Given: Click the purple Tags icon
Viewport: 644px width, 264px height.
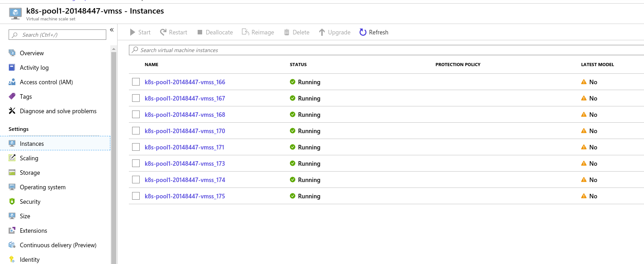Looking at the screenshot, I should point(12,96).
